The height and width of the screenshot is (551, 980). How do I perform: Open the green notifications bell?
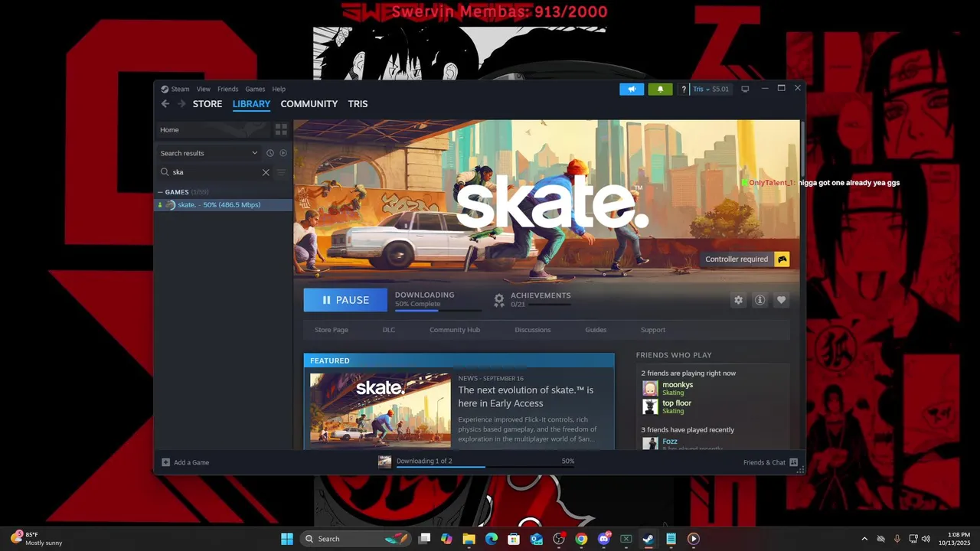click(661, 90)
